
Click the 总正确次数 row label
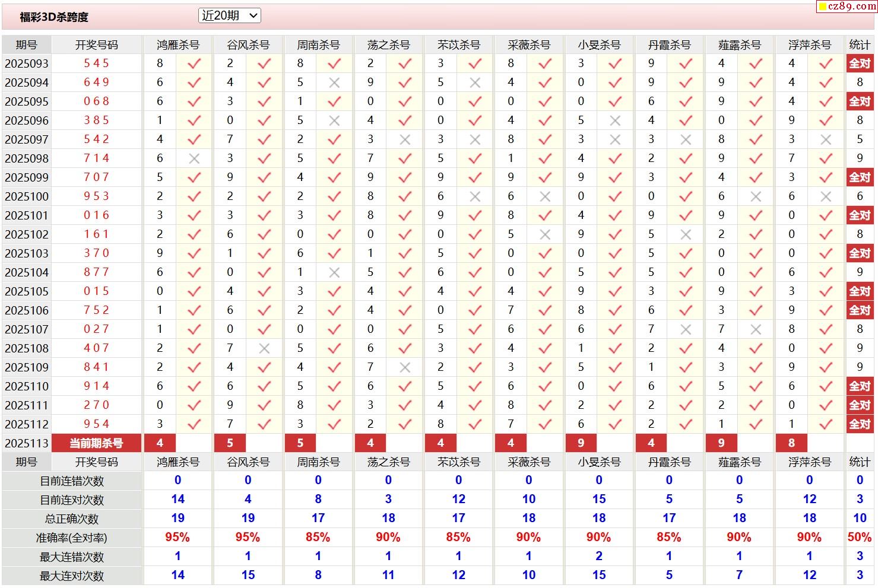pyautogui.click(x=72, y=519)
